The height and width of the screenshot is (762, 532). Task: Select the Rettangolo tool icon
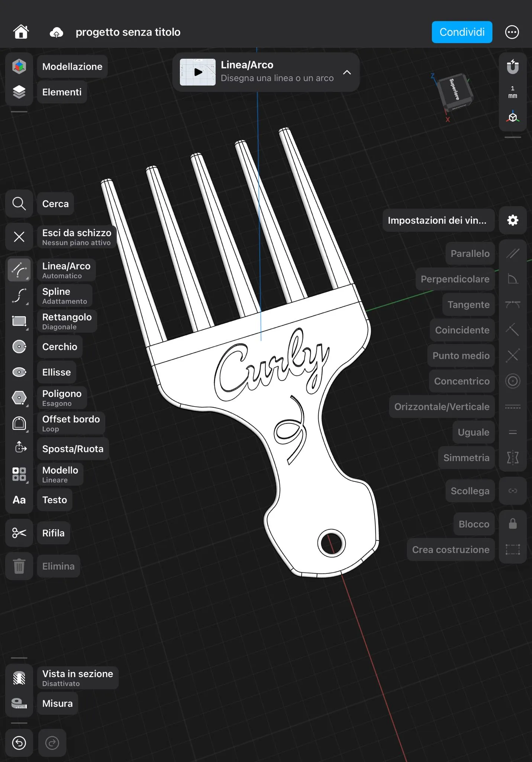point(19,321)
